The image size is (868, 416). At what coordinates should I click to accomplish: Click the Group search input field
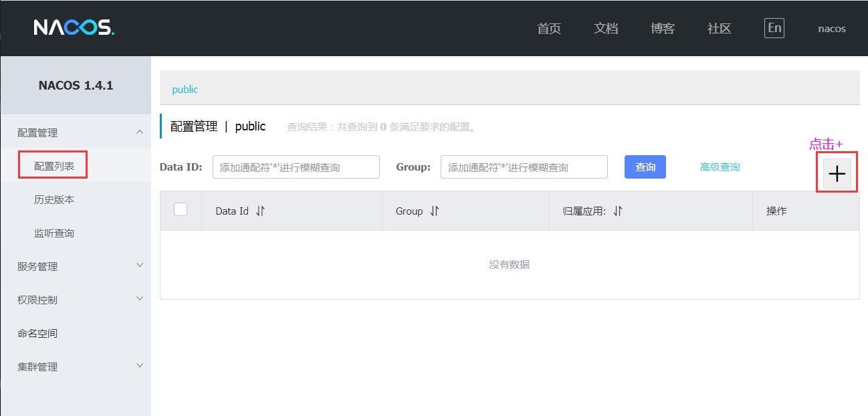click(524, 167)
